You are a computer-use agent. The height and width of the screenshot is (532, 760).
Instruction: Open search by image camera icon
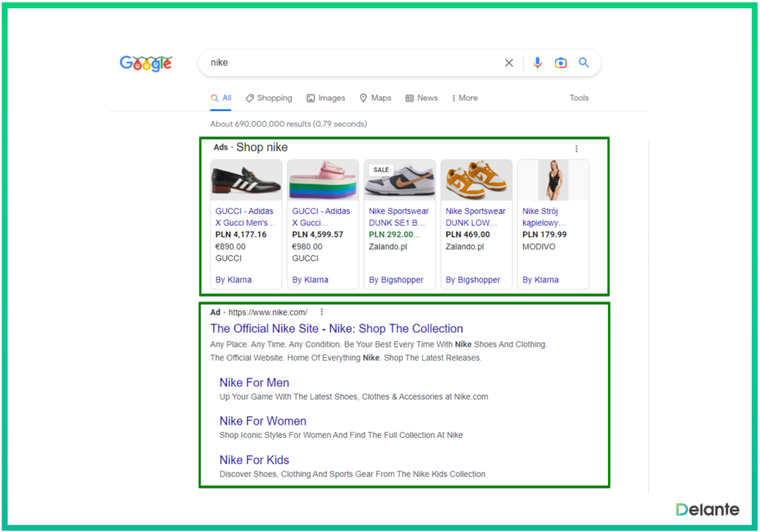pos(560,63)
